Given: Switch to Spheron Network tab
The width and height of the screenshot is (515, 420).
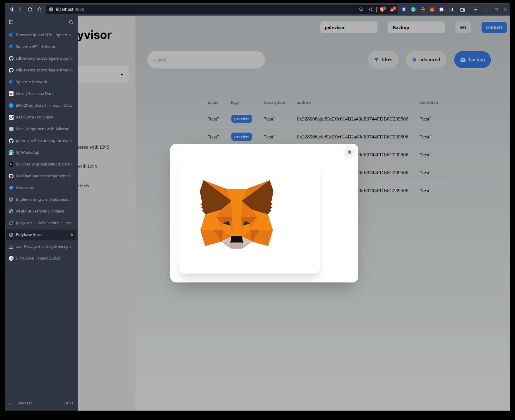Looking at the screenshot, I should [x=41, y=82].
